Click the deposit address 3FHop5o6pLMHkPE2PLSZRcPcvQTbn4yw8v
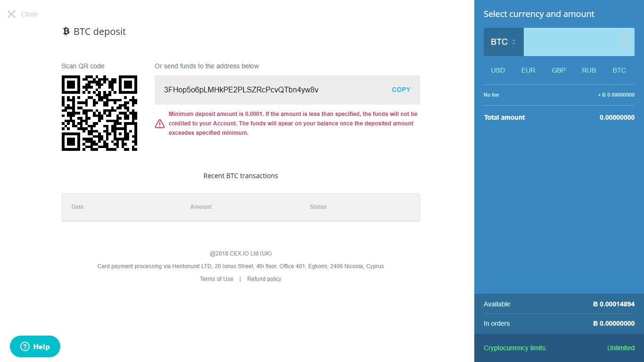 [x=241, y=90]
